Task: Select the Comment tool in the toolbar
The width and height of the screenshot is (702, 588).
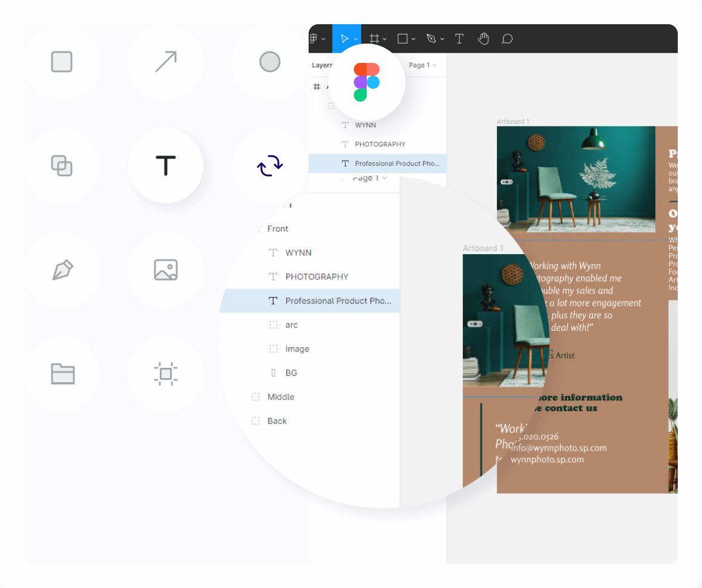Action: (x=507, y=39)
